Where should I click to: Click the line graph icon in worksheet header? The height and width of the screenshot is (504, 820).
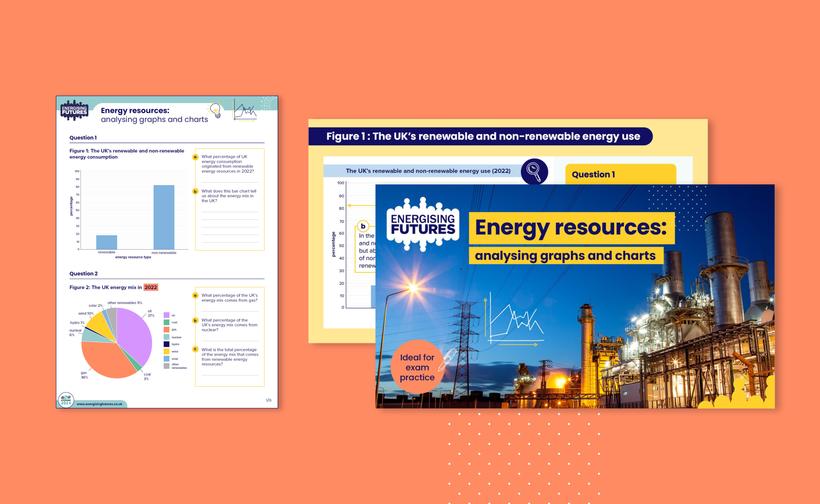tap(245, 110)
